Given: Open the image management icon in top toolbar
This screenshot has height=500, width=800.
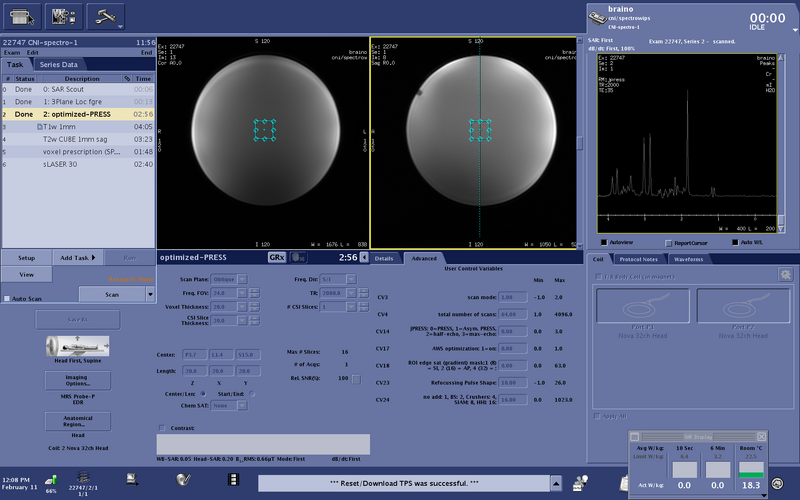Looking at the screenshot, I should (64, 17).
